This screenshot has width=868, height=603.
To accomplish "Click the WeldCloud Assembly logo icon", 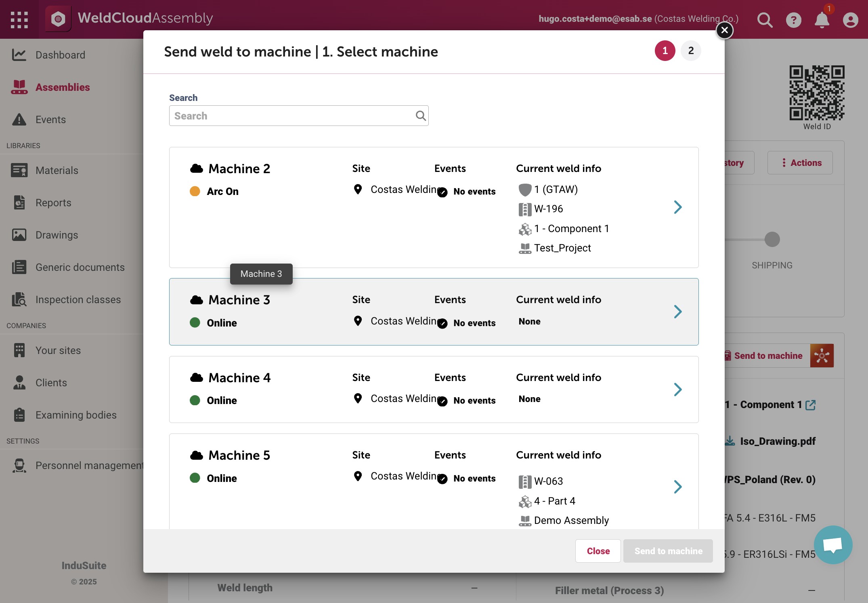I will click(58, 19).
